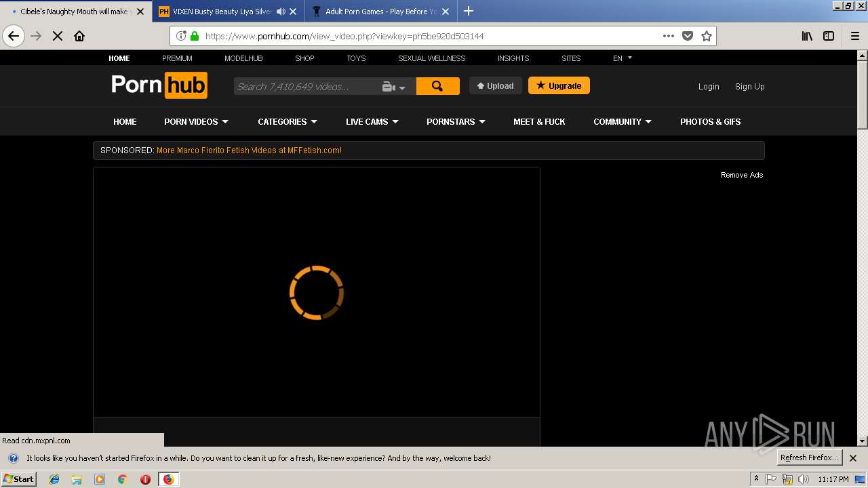868x488 pixels.
Task: Open the Firefox hamburger menu
Action: 855,36
